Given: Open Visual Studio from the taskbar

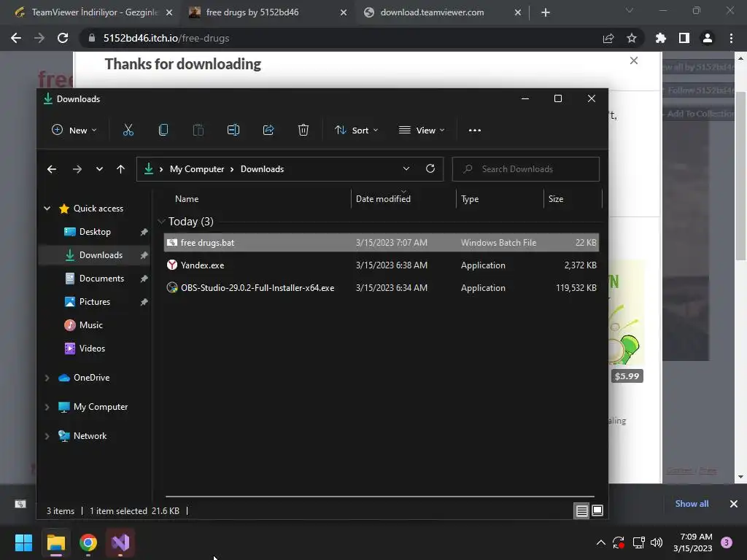Looking at the screenshot, I should coord(120,542).
